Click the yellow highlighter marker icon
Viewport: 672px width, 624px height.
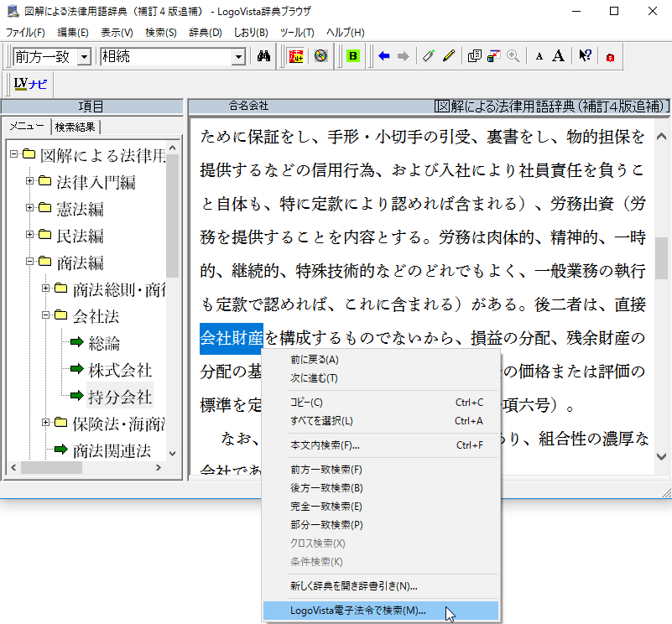[448, 56]
